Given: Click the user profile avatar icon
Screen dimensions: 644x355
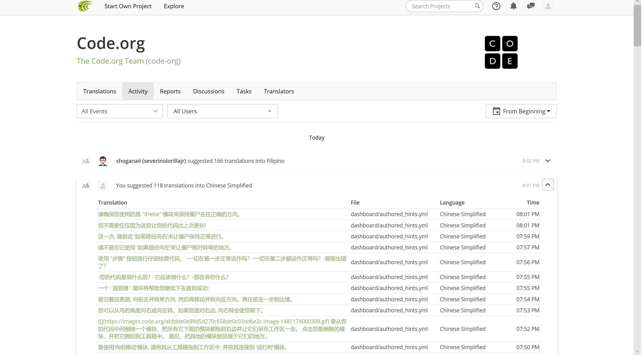Looking at the screenshot, I should [548, 6].
